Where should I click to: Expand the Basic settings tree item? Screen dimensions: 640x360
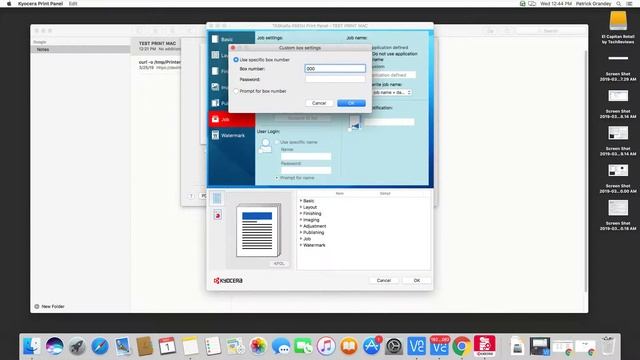(x=301, y=201)
